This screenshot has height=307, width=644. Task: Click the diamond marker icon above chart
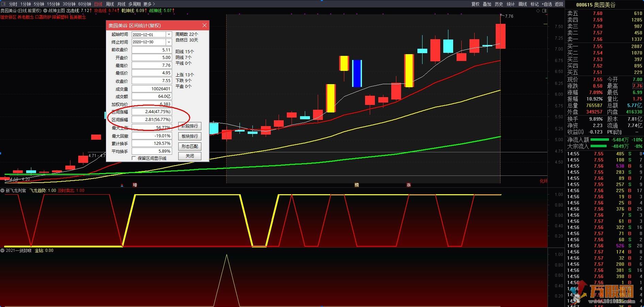pyautogui.click(x=538, y=11)
